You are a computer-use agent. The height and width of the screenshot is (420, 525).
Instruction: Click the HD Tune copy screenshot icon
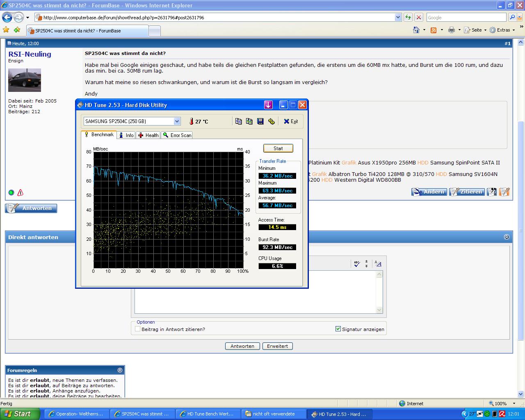[249, 121]
